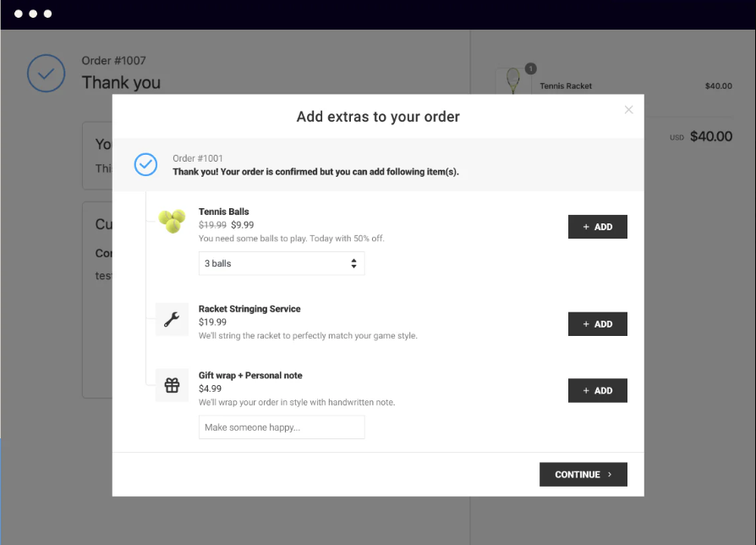Close the Add extras dialog

628,110
